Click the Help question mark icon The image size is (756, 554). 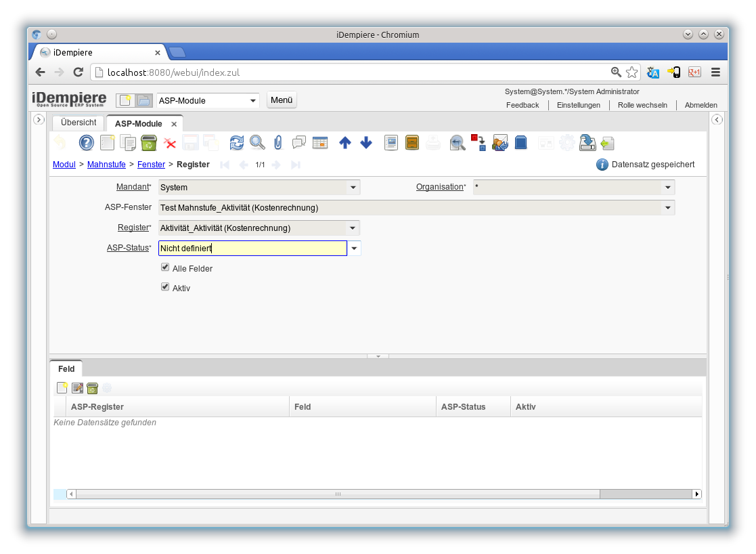pos(87,142)
